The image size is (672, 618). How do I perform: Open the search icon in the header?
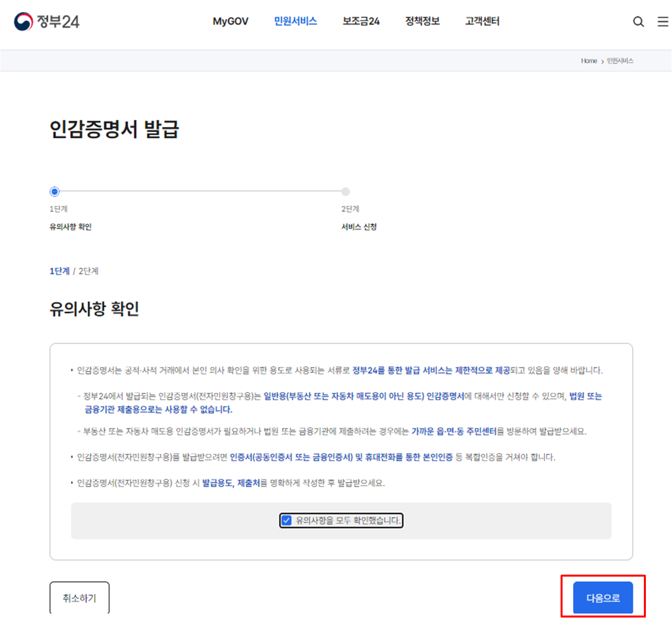638,22
